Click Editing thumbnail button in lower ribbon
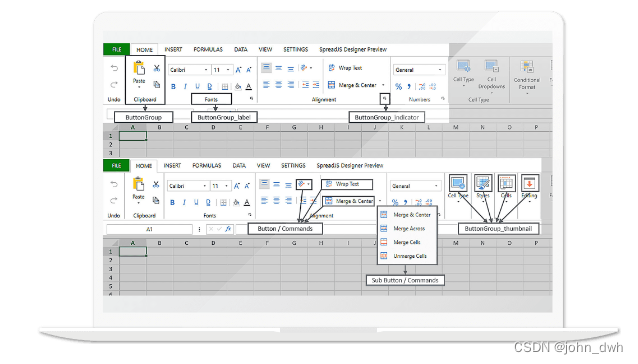Viewport: 638px width, 364px height. 530,183
